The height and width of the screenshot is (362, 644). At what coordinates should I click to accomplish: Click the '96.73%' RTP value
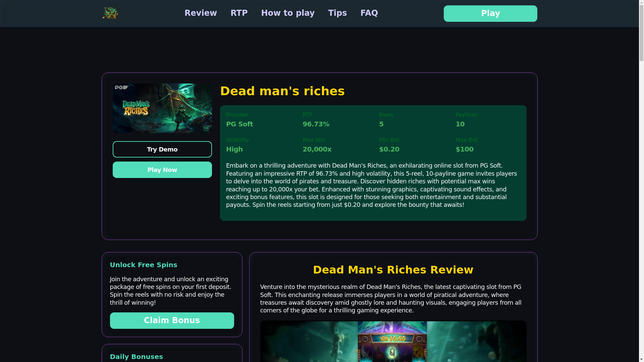coord(316,124)
